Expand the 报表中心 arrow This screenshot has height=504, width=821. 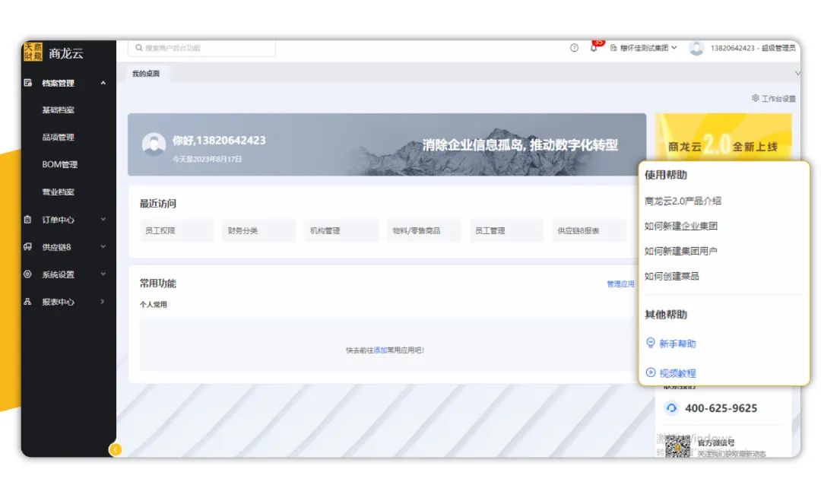[x=103, y=302]
